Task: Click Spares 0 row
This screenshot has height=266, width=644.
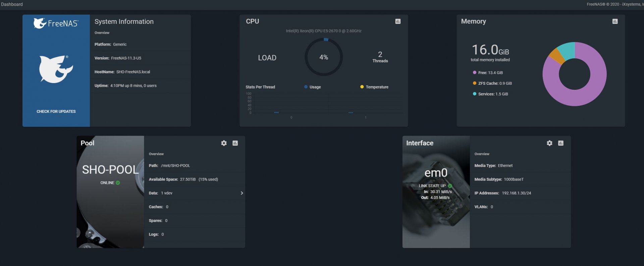Action: tap(195, 220)
